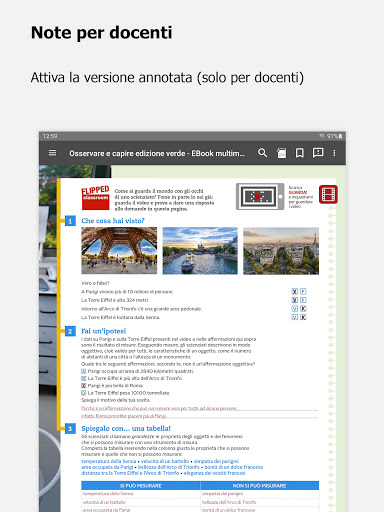Viewport: 384px width, 512px height.
Task: Bookmark this page with the bookmark icon
Action: coord(300,153)
